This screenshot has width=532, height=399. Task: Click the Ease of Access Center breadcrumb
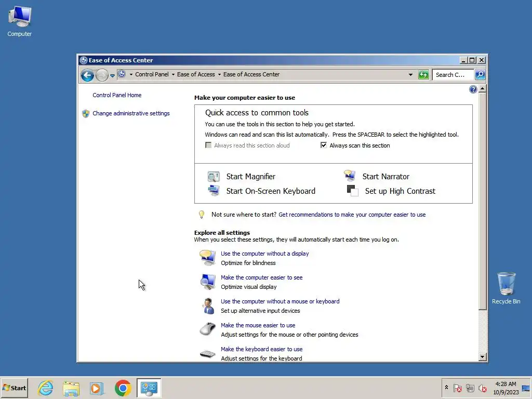point(251,74)
